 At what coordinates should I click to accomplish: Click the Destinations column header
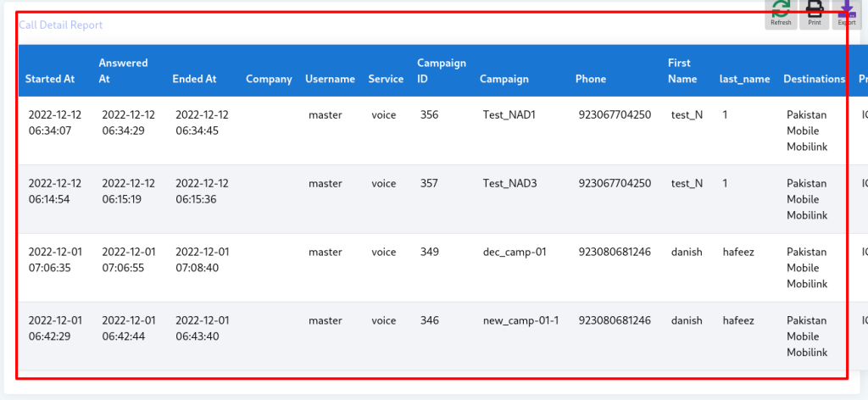pyautogui.click(x=814, y=79)
